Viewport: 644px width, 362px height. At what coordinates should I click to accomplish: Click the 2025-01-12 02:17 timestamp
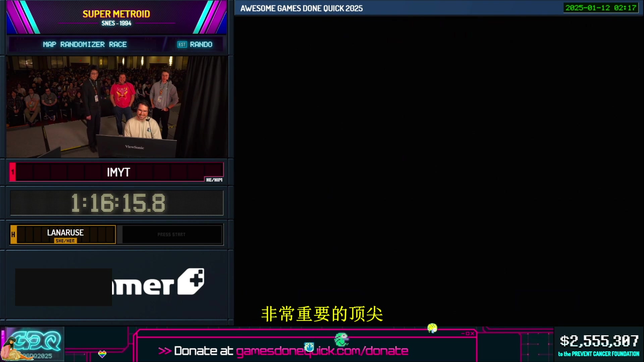pyautogui.click(x=601, y=8)
